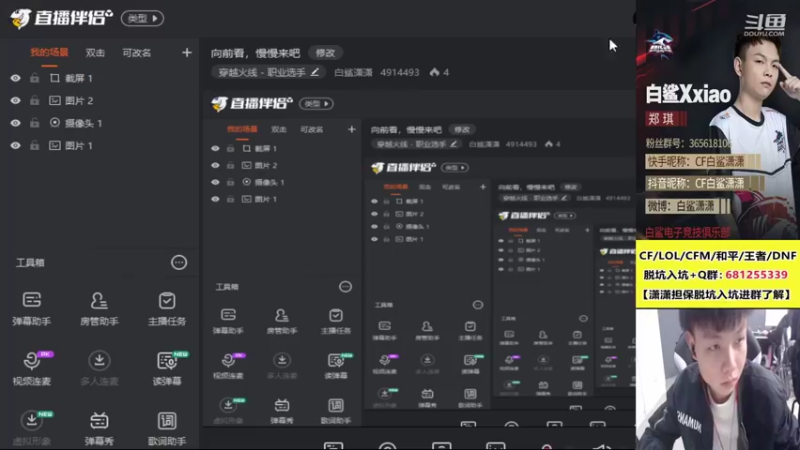The width and height of the screenshot is (800, 450).
Task: Select main 截屏 1 source row
Action: [99, 78]
